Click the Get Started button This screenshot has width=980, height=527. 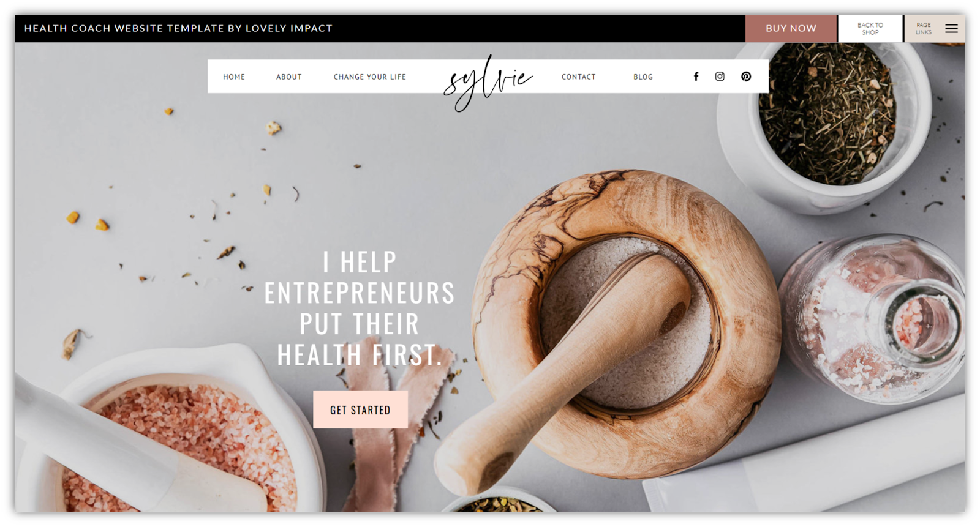point(360,410)
